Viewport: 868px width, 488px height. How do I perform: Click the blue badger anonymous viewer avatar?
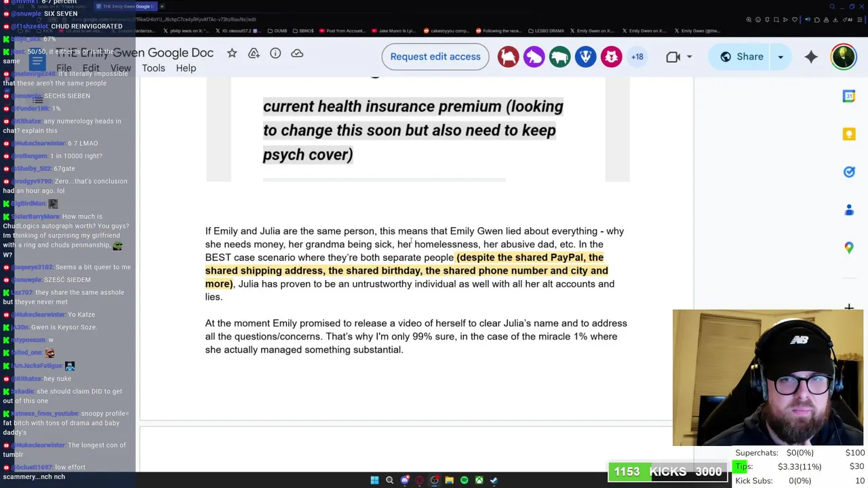pos(585,57)
